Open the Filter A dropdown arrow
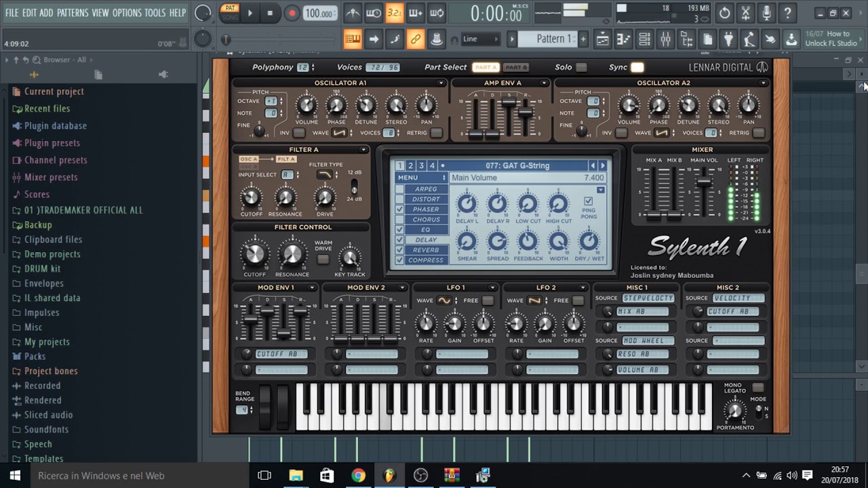The height and width of the screenshot is (488, 868). (x=363, y=150)
